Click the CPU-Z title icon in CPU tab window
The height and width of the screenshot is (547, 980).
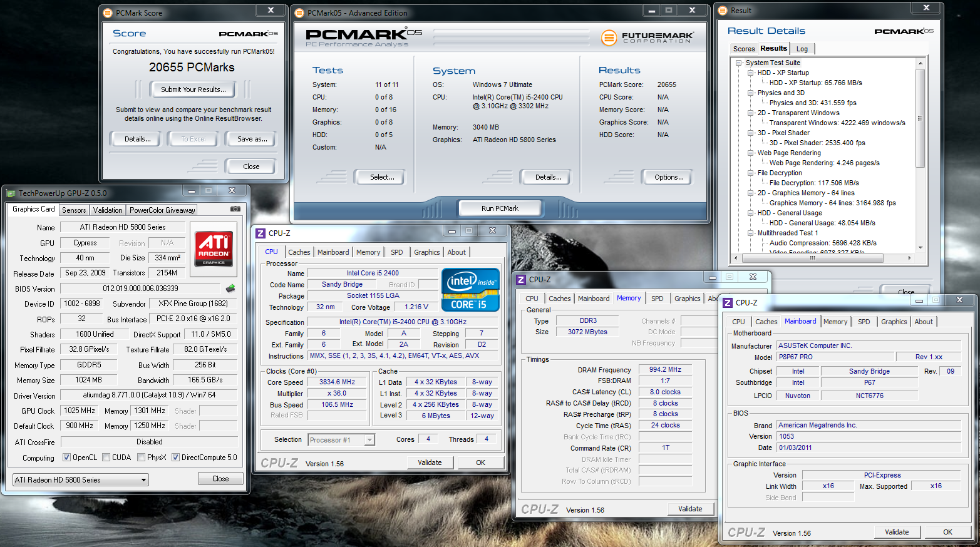tap(260, 233)
